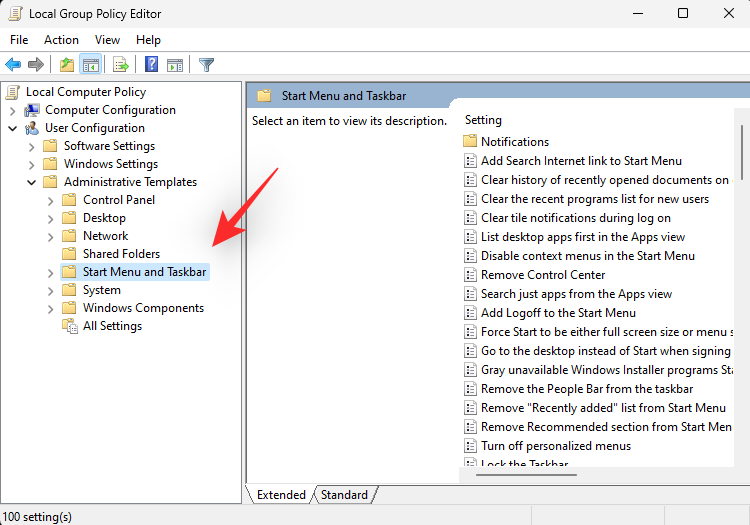Viewport: 750px width, 525px height.
Task: Select Remove the People Bar from the taskbar
Action: click(587, 389)
